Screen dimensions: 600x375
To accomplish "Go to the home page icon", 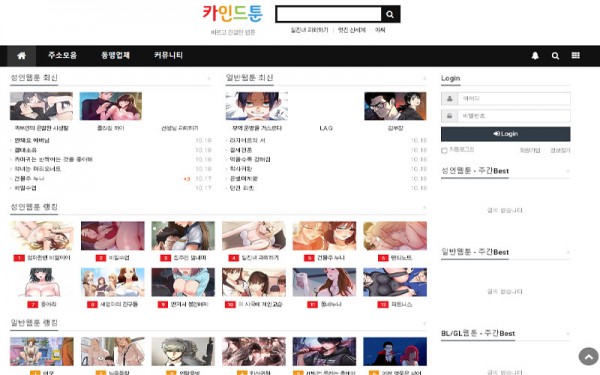I will [21, 56].
